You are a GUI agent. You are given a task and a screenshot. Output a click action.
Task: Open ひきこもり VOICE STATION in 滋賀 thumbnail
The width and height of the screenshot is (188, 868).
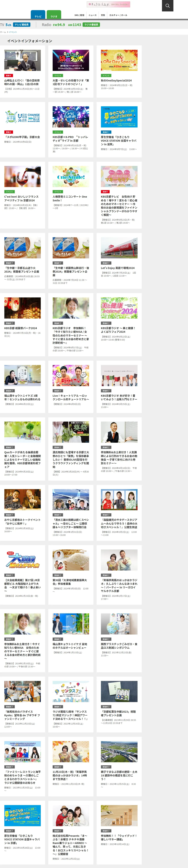119,117
